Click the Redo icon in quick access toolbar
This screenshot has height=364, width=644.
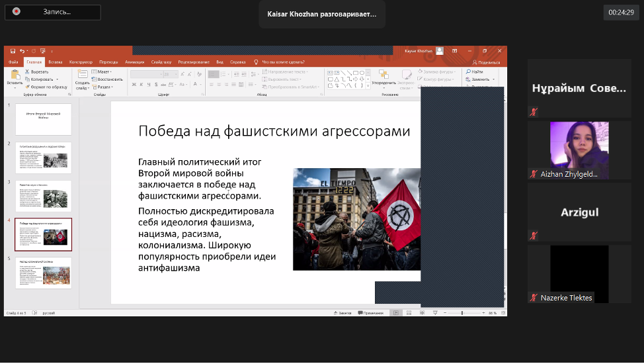tap(34, 51)
